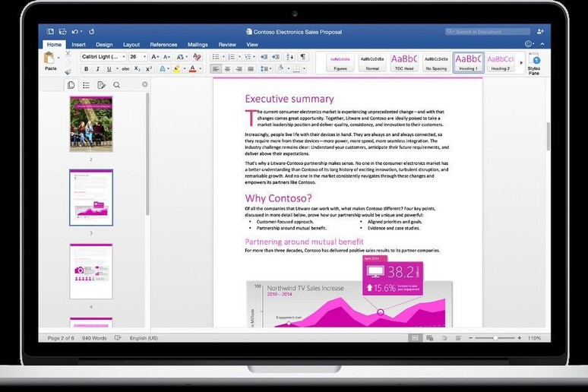
Task: Switch to the Insert tab
Action: (78, 44)
